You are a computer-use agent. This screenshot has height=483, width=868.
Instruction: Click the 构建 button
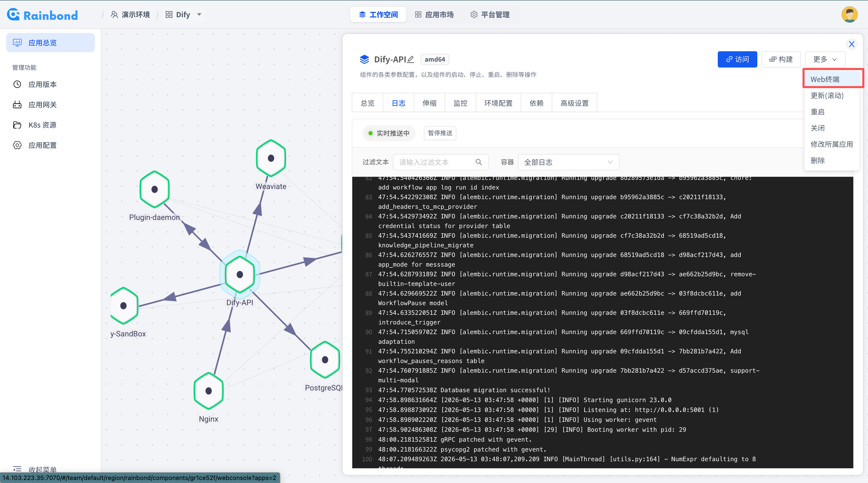pyautogui.click(x=781, y=59)
